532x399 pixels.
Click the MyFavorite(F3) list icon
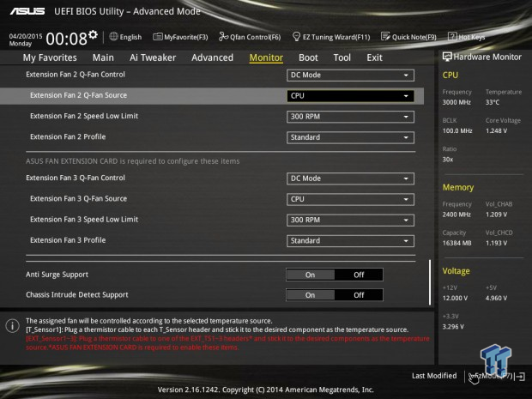click(157, 37)
